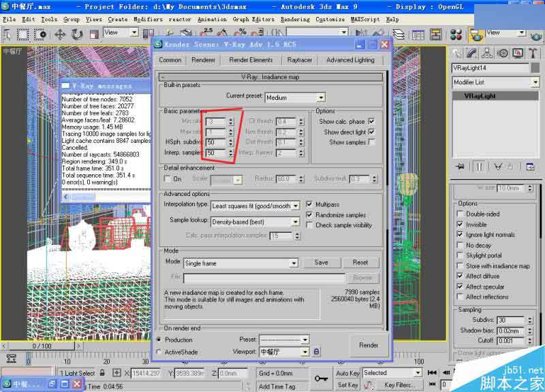Enable the Double-sided checkbox
Screen dimensions: 545x392
click(x=460, y=214)
